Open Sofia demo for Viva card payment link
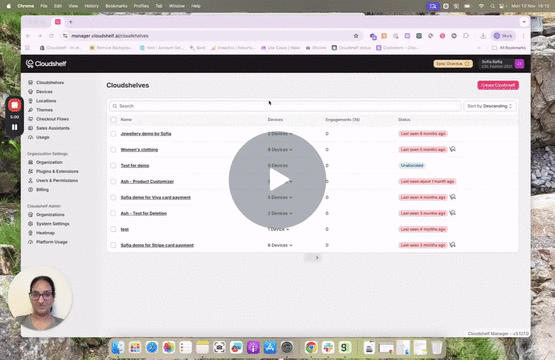Screen dimensions: 555x360 156,198
